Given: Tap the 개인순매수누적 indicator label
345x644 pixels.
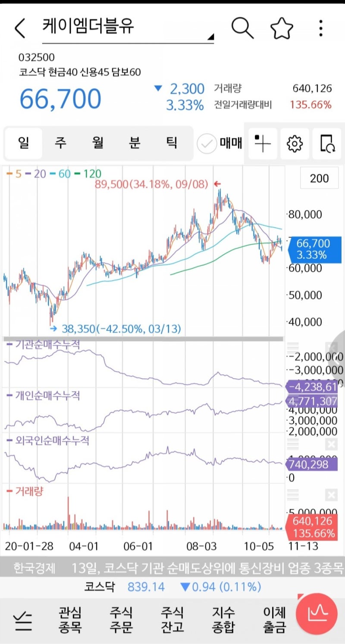Looking at the screenshot, I should pyautogui.click(x=43, y=395).
